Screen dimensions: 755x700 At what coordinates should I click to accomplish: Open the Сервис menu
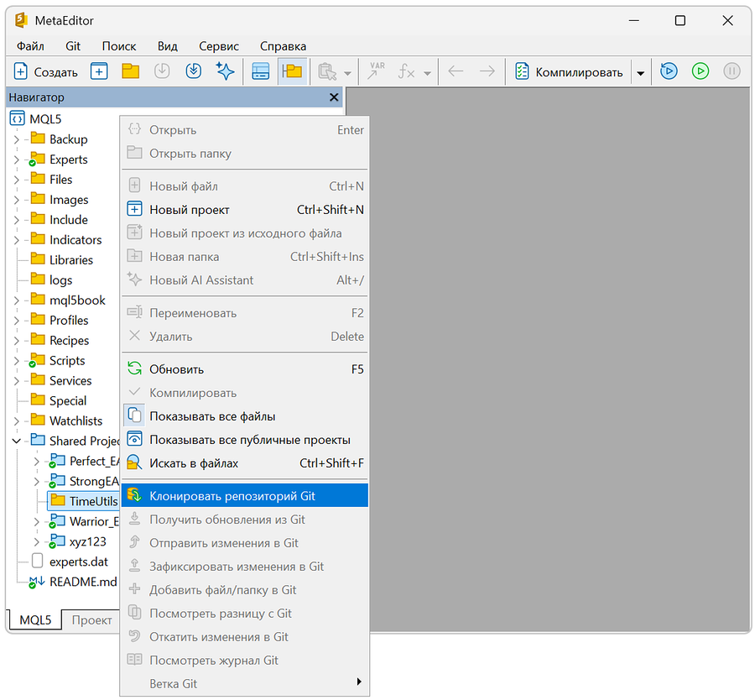click(x=219, y=46)
